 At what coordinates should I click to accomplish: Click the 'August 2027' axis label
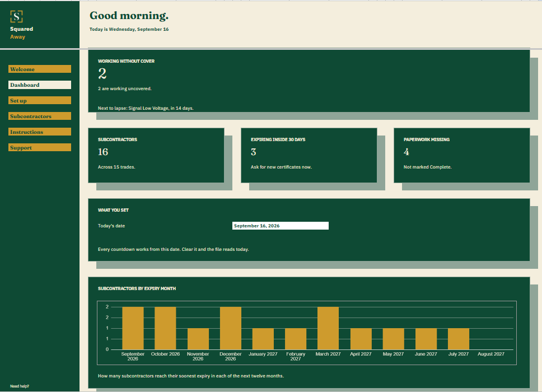point(491,354)
